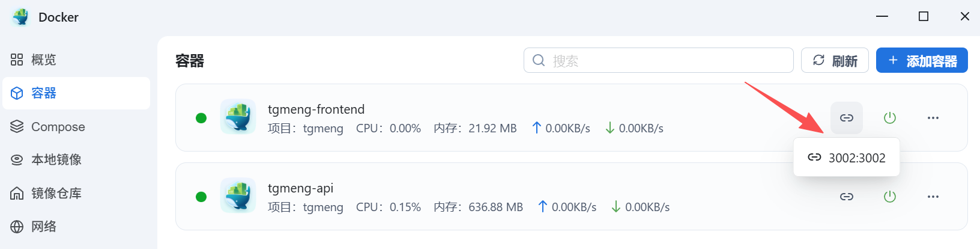The height and width of the screenshot is (249, 980).
Task: Toggle power button for tgmeng-api
Action: (890, 197)
